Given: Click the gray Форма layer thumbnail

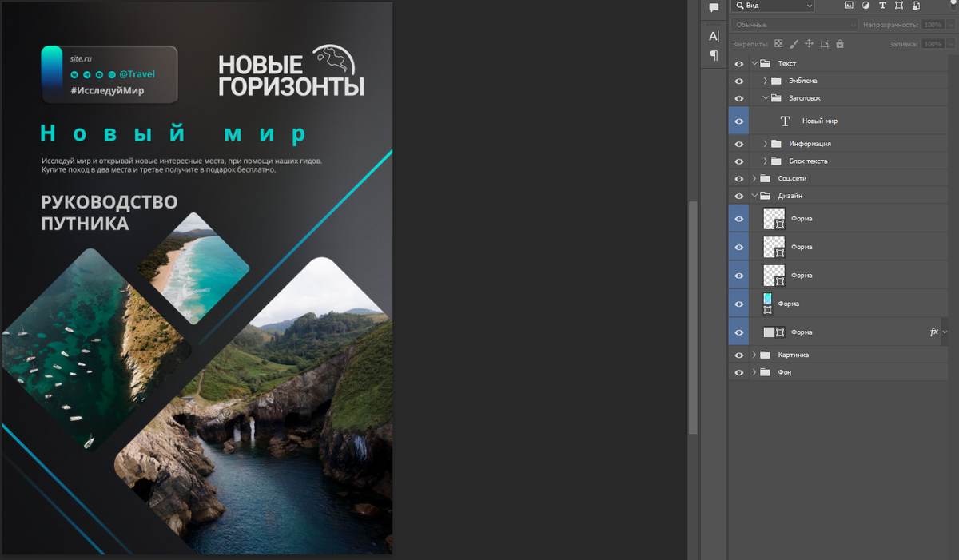Looking at the screenshot, I should tap(769, 332).
